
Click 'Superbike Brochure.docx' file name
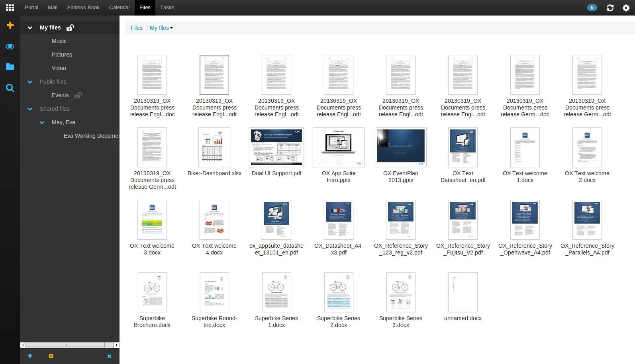click(152, 322)
